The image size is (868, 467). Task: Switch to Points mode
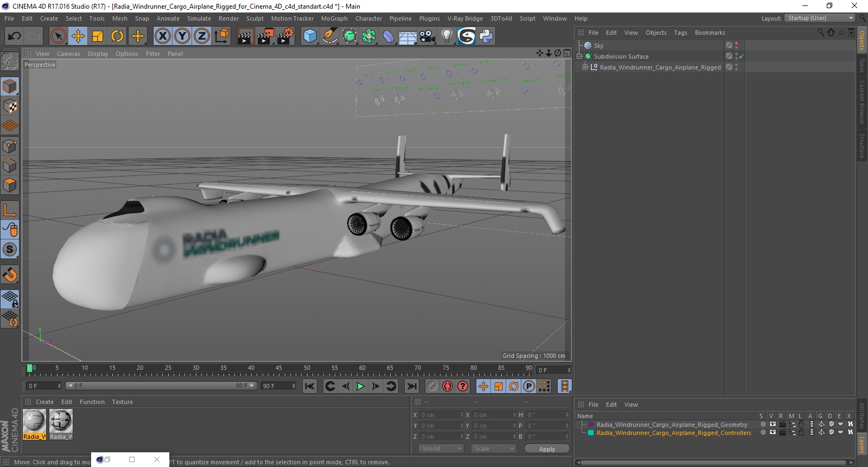[10, 146]
